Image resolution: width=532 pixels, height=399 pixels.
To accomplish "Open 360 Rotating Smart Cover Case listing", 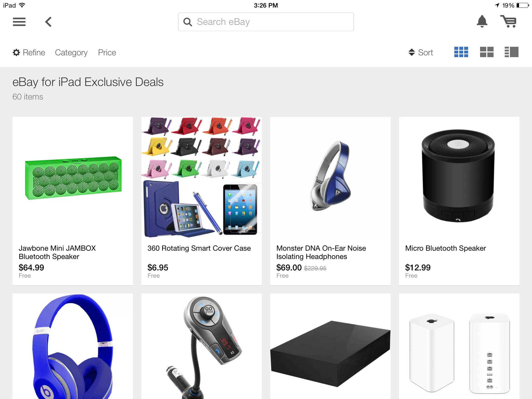I will point(202,201).
